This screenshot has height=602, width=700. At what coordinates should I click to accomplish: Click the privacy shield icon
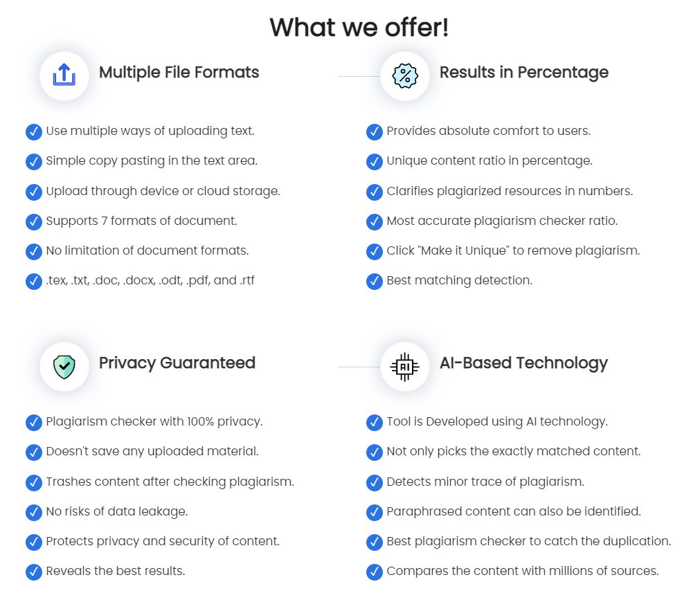click(64, 365)
